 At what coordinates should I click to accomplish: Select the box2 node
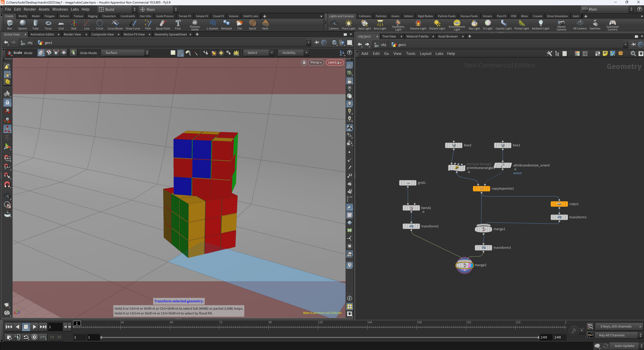click(x=454, y=145)
